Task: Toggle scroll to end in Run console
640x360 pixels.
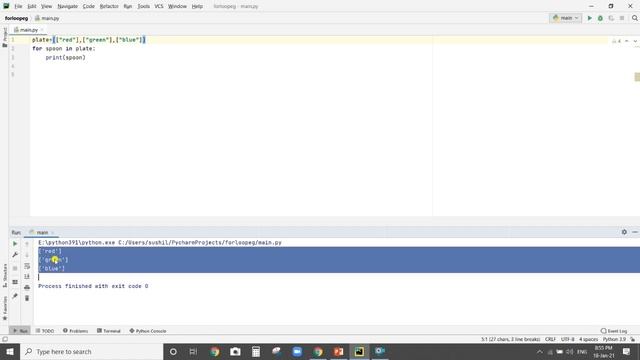Action: pos(27,276)
